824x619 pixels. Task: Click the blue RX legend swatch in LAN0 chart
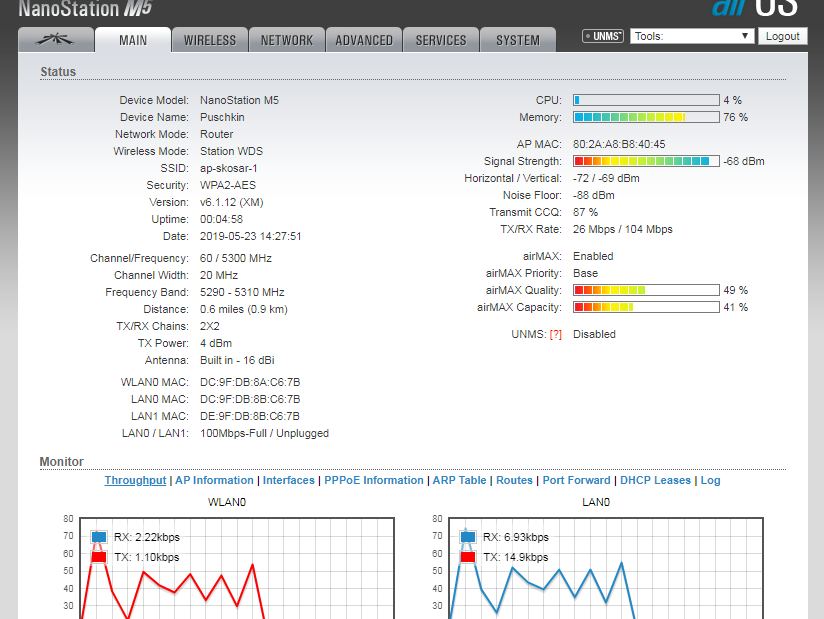(468, 537)
